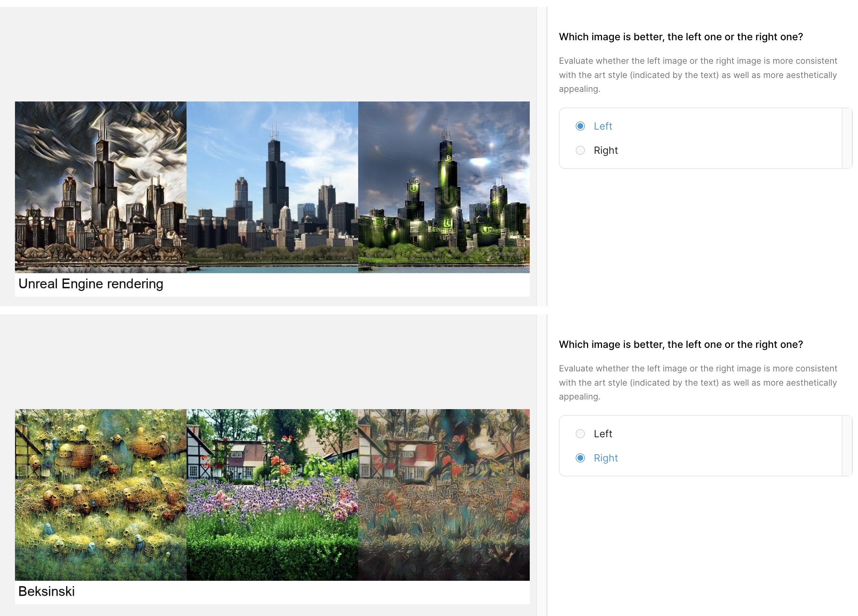This screenshot has width=858, height=616.
Task: Click the 'Unreal Engine rendering' caption
Action: coord(91,284)
